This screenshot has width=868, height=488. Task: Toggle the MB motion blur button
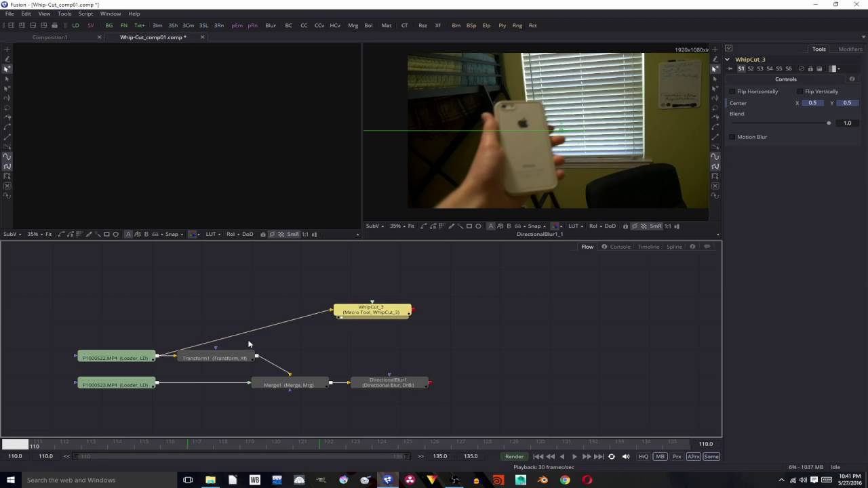(660, 457)
